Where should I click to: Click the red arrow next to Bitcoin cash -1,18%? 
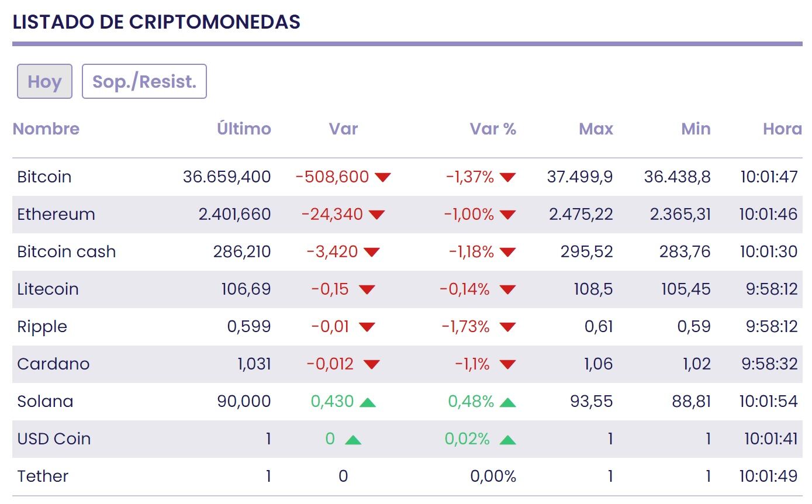(x=507, y=252)
